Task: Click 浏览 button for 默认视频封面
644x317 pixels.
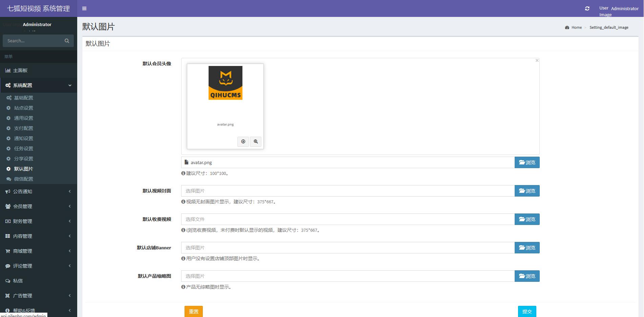Action: [527, 191]
